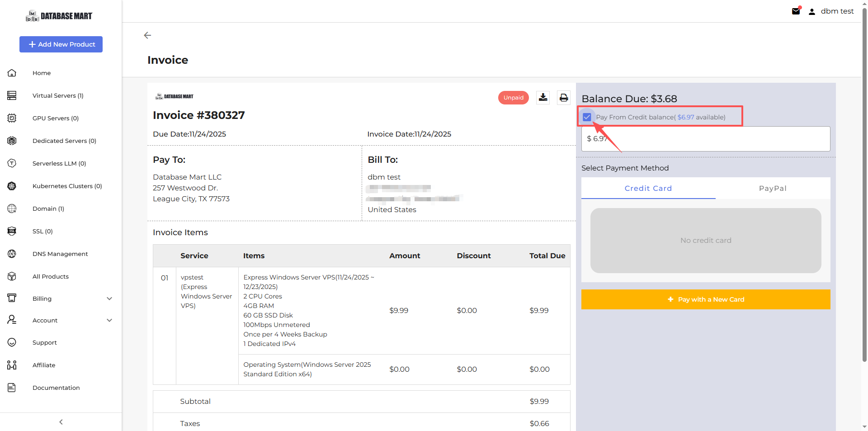The height and width of the screenshot is (431, 868).
Task: Expand the Account submenu
Action: click(x=109, y=320)
